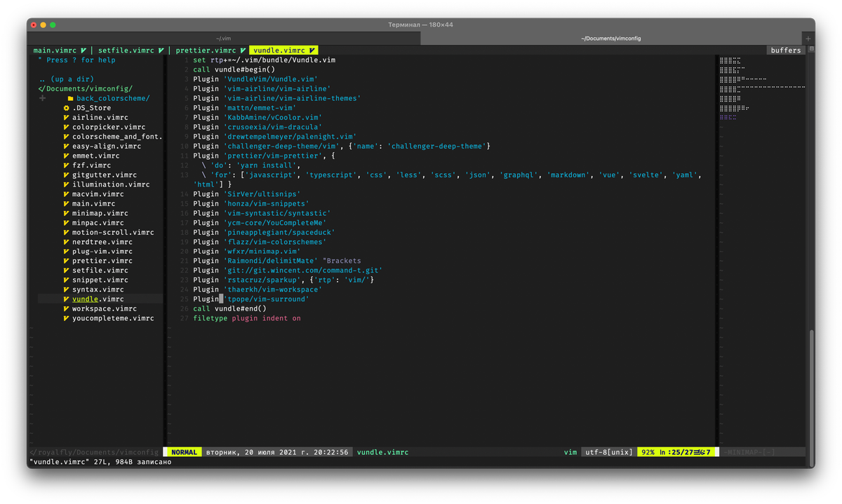Click the Vim icon beside gitgutter.vimrc
This screenshot has width=842, height=504.
click(67, 175)
